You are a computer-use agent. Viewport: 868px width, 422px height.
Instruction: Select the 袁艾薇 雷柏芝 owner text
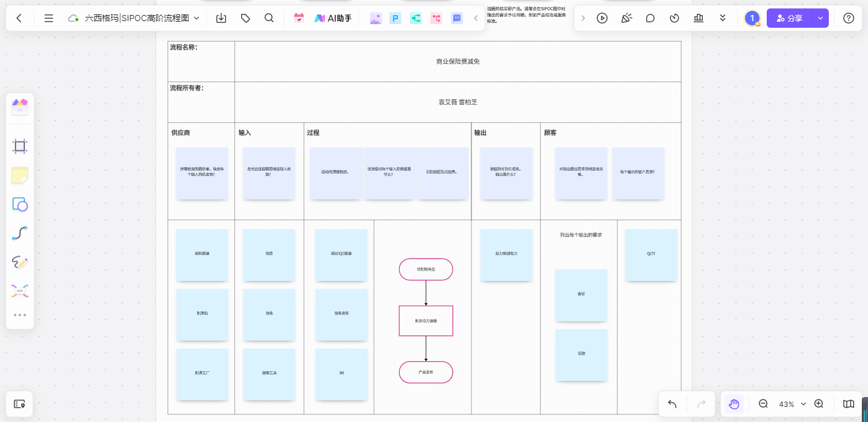point(458,102)
